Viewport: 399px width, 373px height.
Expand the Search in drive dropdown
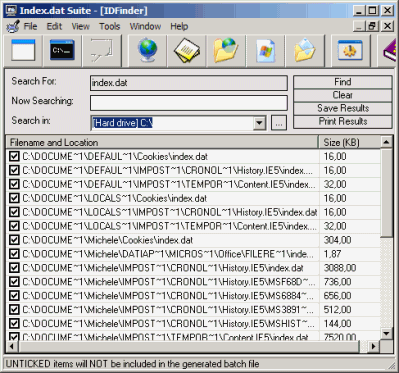pos(259,123)
